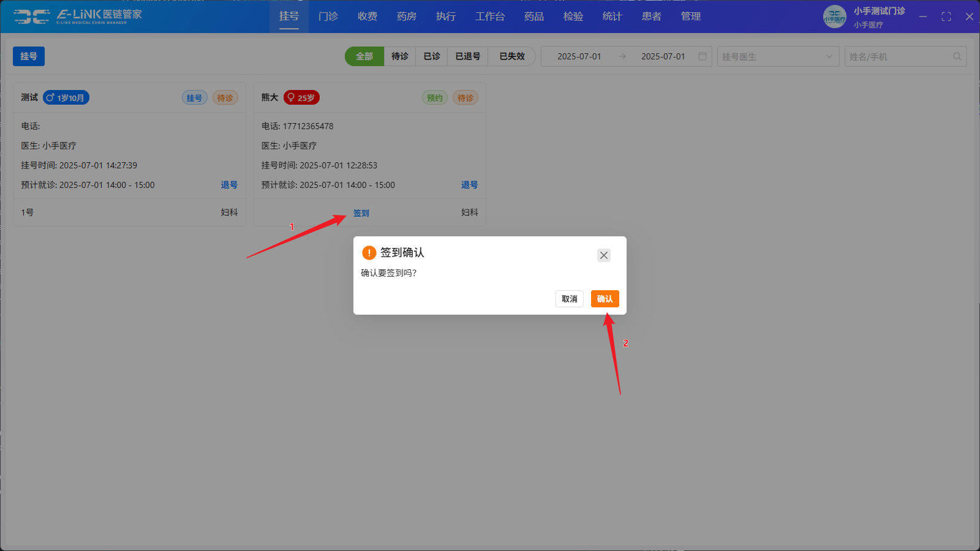Select the 待诊 status filter
Screen dimensions: 980x551
coord(400,56)
